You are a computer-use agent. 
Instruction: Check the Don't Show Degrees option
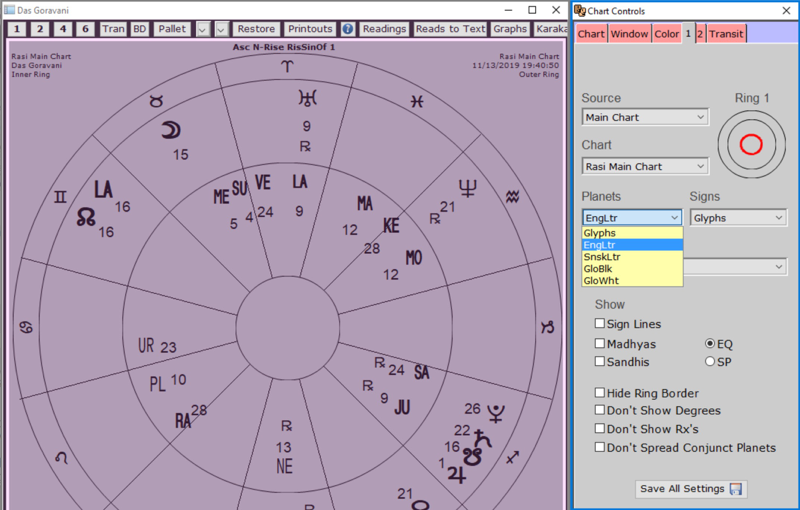tap(600, 411)
